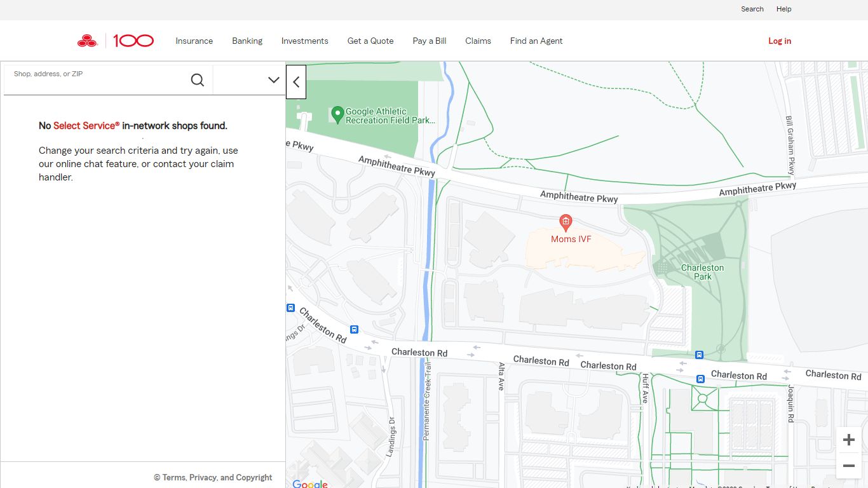This screenshot has width=868, height=488.
Task: Click bus stop icon at map's left edge
Action: (290, 308)
